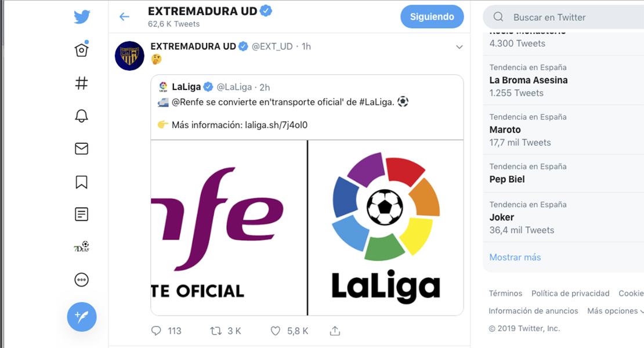Open the Explore hashtag icon
644x348 pixels.
[81, 83]
